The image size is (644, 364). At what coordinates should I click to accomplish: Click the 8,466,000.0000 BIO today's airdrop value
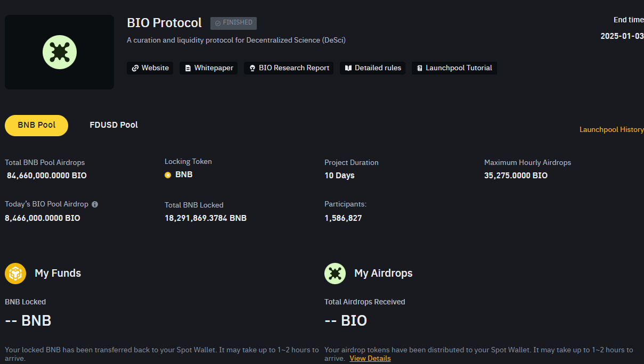[x=43, y=218]
